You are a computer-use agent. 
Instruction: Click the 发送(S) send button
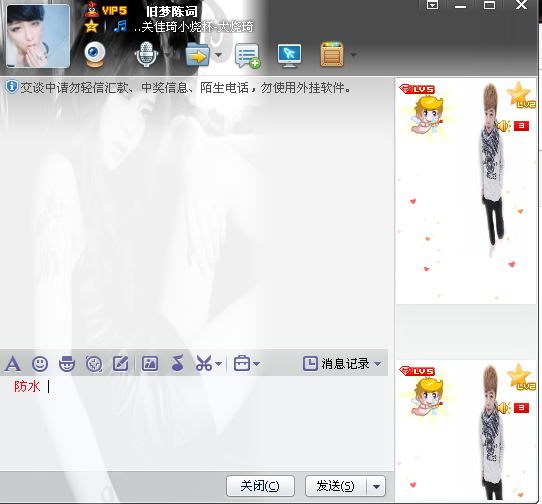pyautogui.click(x=335, y=486)
